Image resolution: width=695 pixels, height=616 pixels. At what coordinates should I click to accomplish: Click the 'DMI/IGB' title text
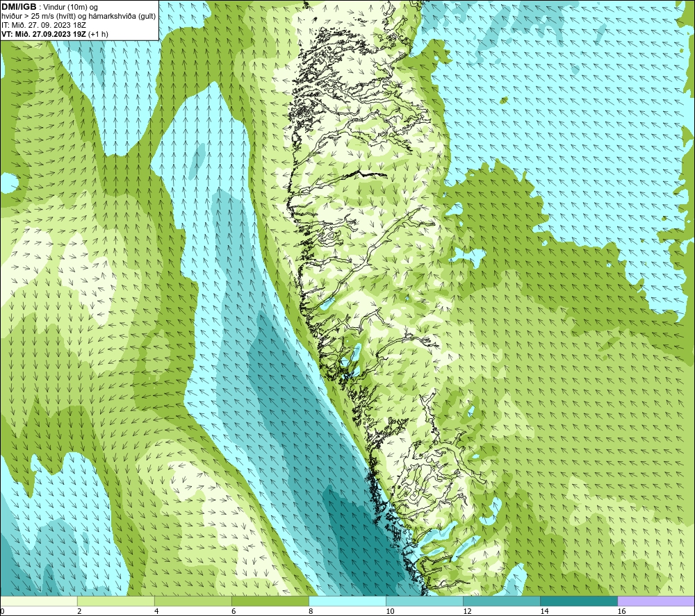pos(19,7)
